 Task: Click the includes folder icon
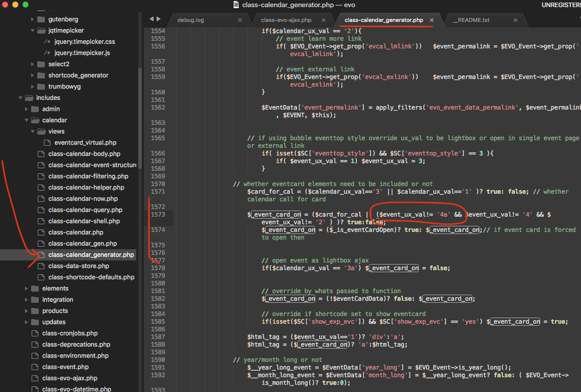tap(29, 98)
